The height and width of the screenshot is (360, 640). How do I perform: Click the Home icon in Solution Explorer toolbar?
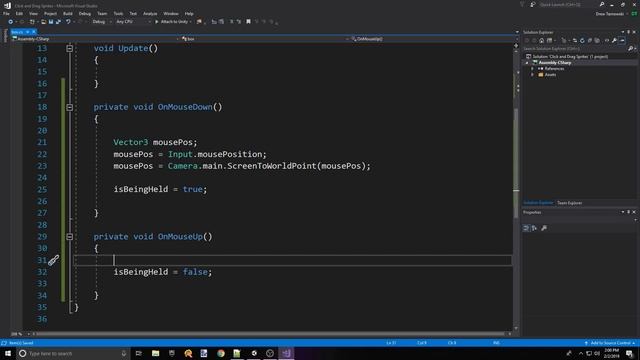pyautogui.click(x=542, y=40)
